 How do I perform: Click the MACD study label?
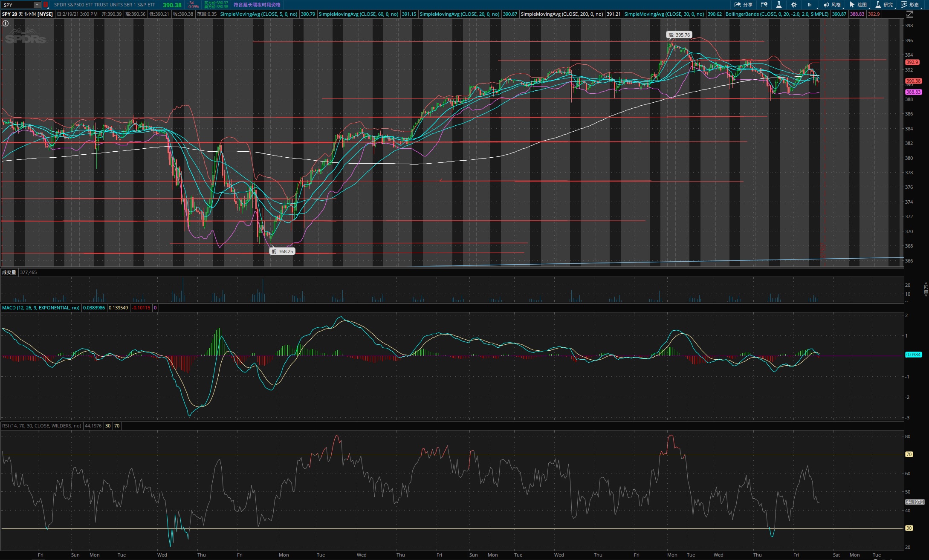tap(41, 308)
